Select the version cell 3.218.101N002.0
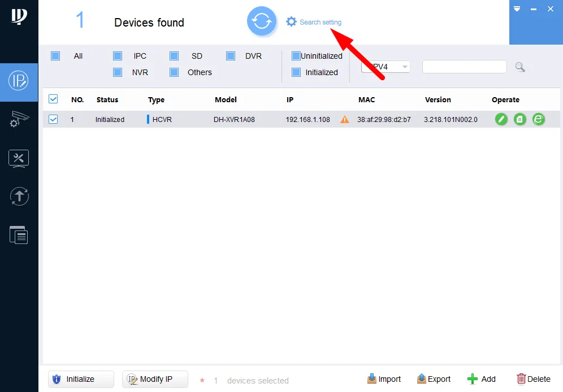 click(x=451, y=119)
